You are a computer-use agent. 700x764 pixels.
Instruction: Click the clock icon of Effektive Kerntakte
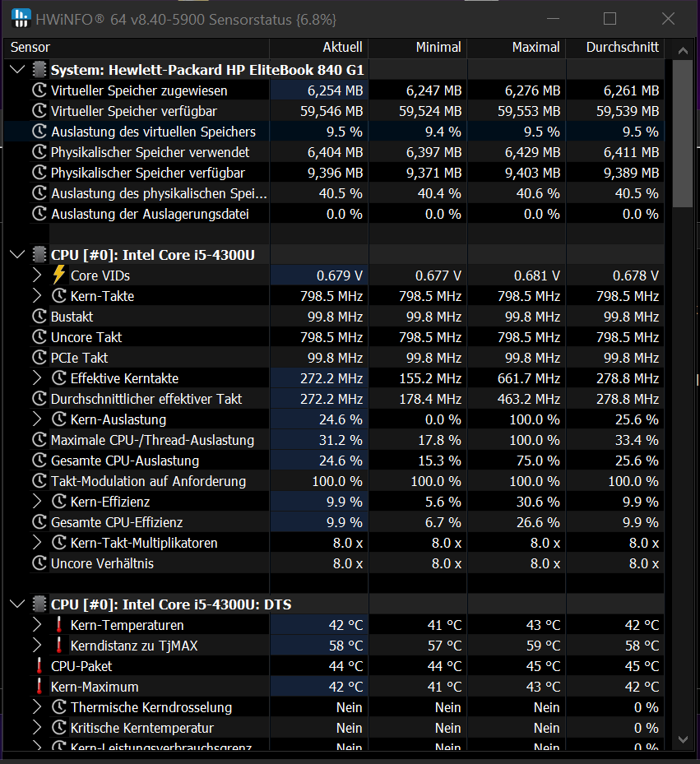[x=59, y=377]
